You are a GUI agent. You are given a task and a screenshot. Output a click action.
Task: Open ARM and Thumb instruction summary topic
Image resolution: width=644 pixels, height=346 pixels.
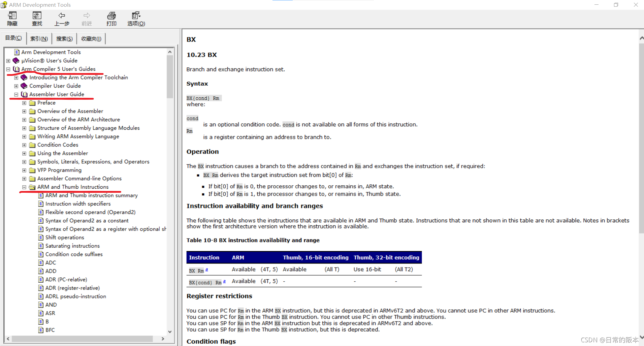[x=92, y=195]
